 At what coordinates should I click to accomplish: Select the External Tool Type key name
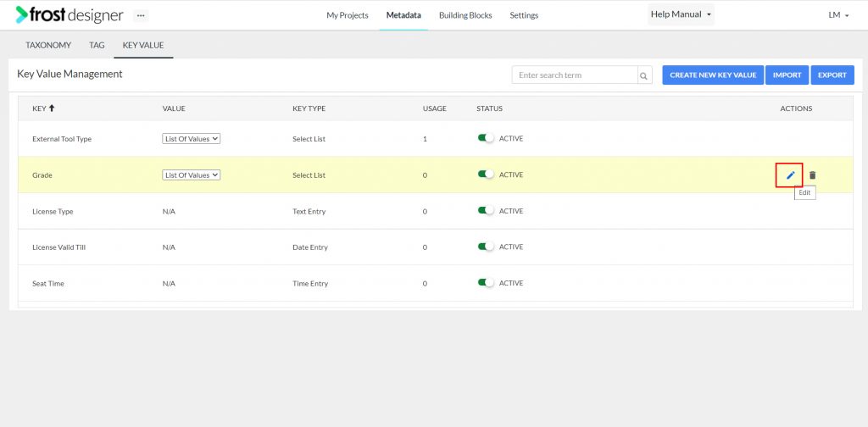[62, 139]
